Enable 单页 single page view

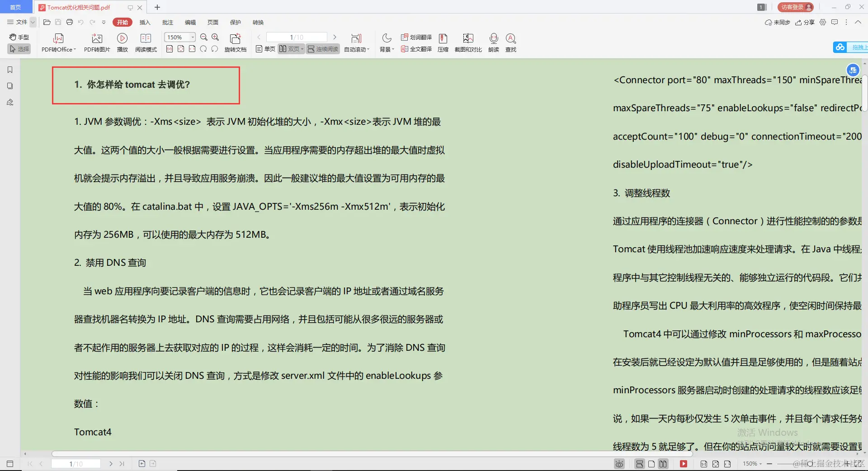(264, 49)
